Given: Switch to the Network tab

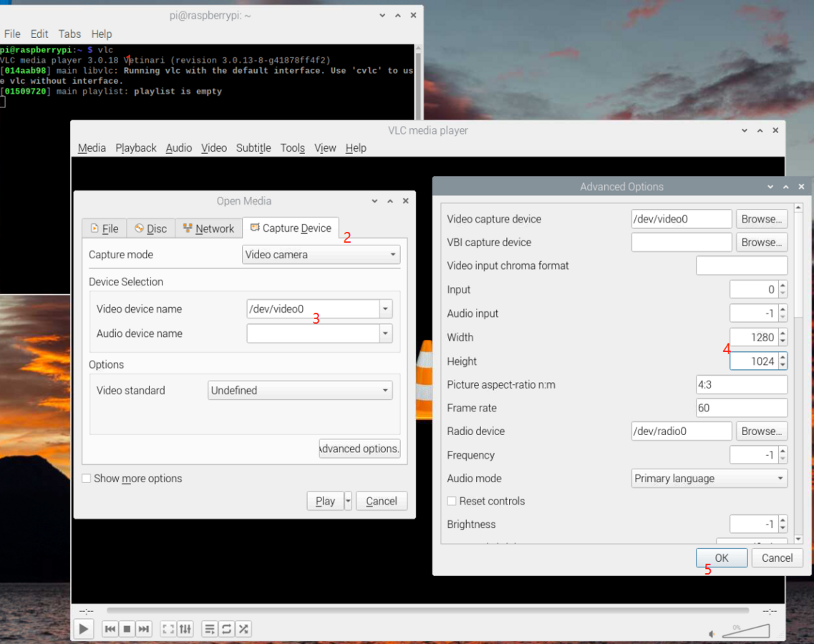Looking at the screenshot, I should (x=208, y=228).
